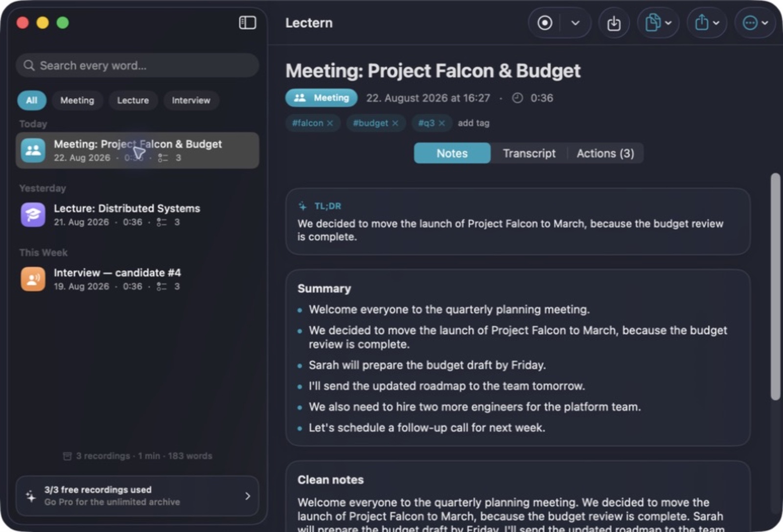Focus the Search every word field

click(138, 66)
